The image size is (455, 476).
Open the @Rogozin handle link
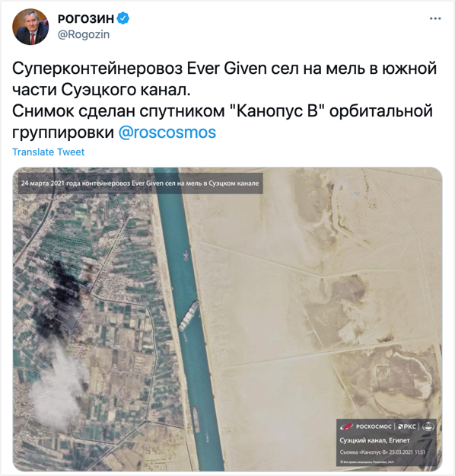84,34
